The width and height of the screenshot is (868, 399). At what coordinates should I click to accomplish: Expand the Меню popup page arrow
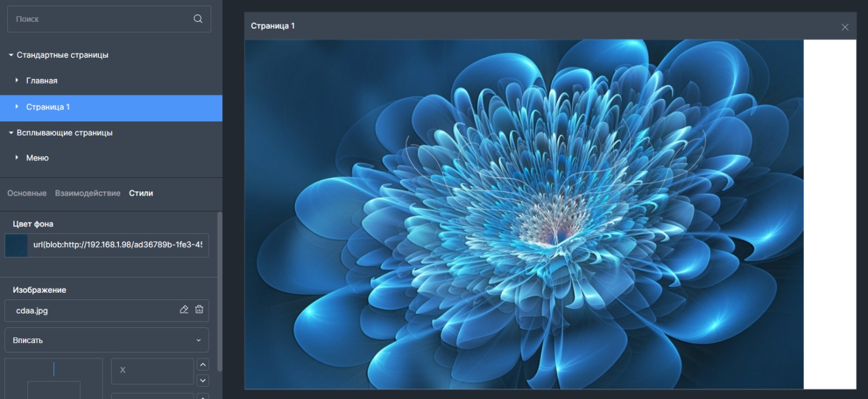click(17, 158)
